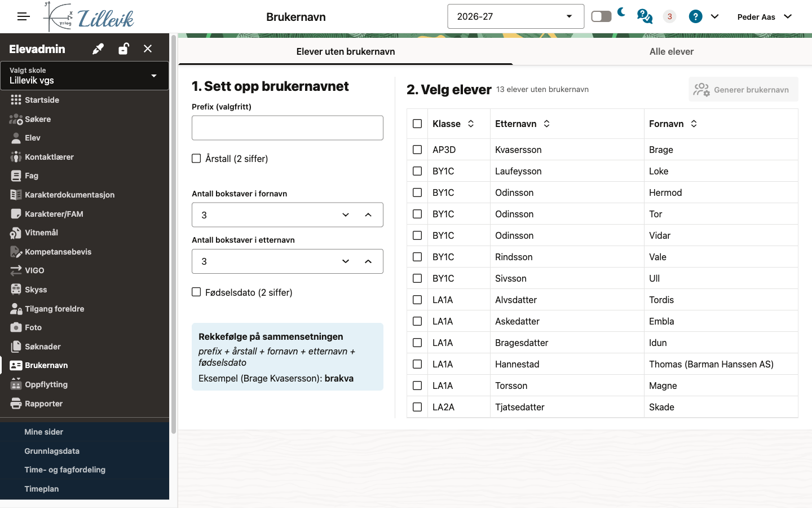Click the unlock padlock icon
The height and width of the screenshot is (508, 812).
[x=123, y=49]
